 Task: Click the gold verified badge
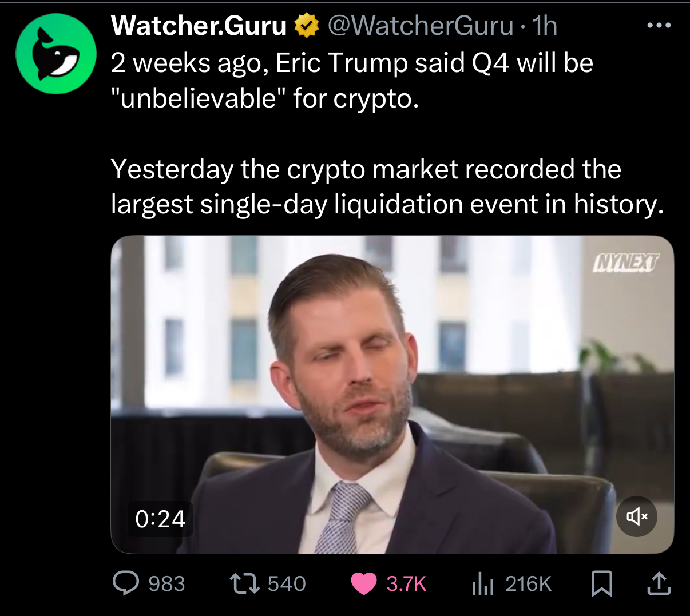[x=307, y=26]
